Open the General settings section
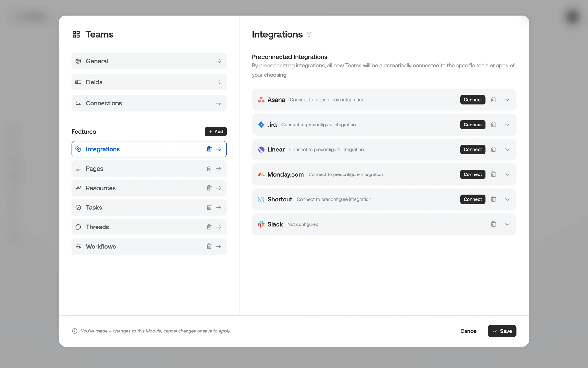The image size is (588, 368). click(x=149, y=61)
